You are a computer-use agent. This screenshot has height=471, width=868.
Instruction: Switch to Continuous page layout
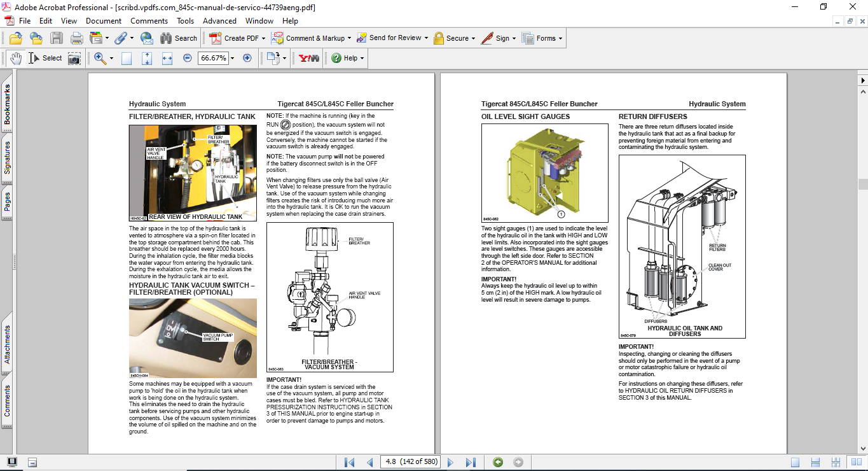click(x=815, y=462)
